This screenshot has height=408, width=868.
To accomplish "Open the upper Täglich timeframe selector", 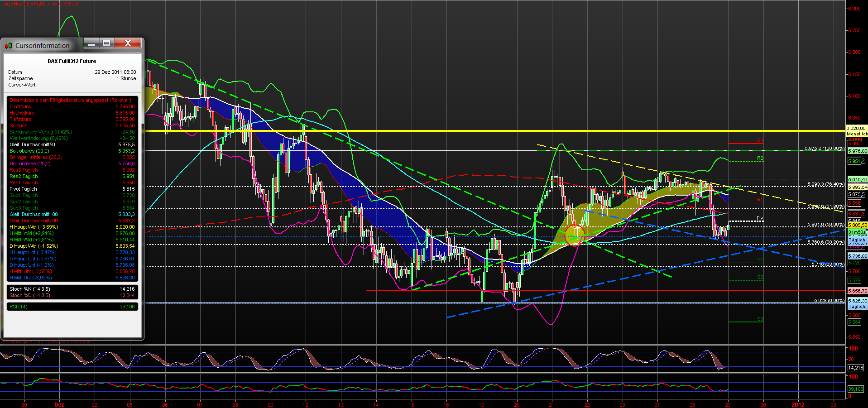I will [856, 240].
